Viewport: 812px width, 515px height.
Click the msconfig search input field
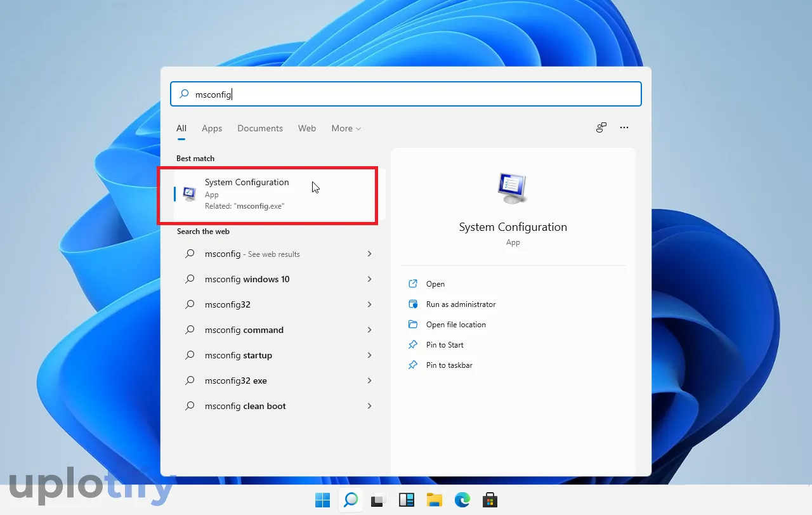tap(406, 94)
